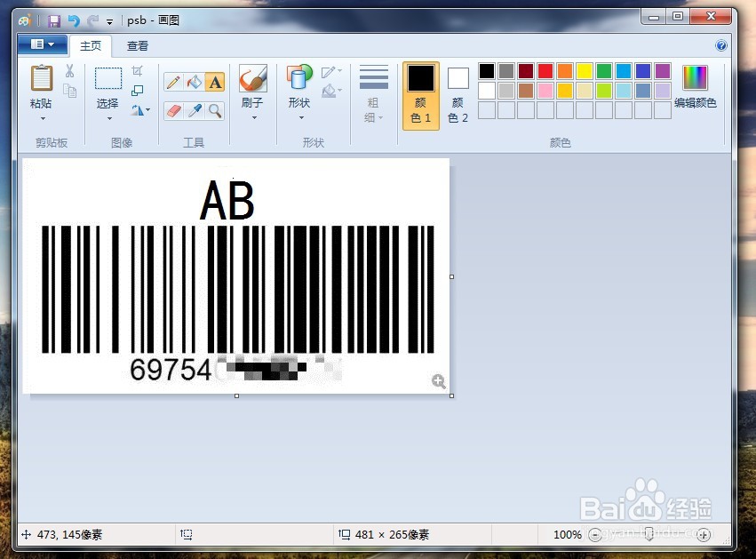Click the zoom slider handle
Viewport: 756px width, 559px height.
649,534
